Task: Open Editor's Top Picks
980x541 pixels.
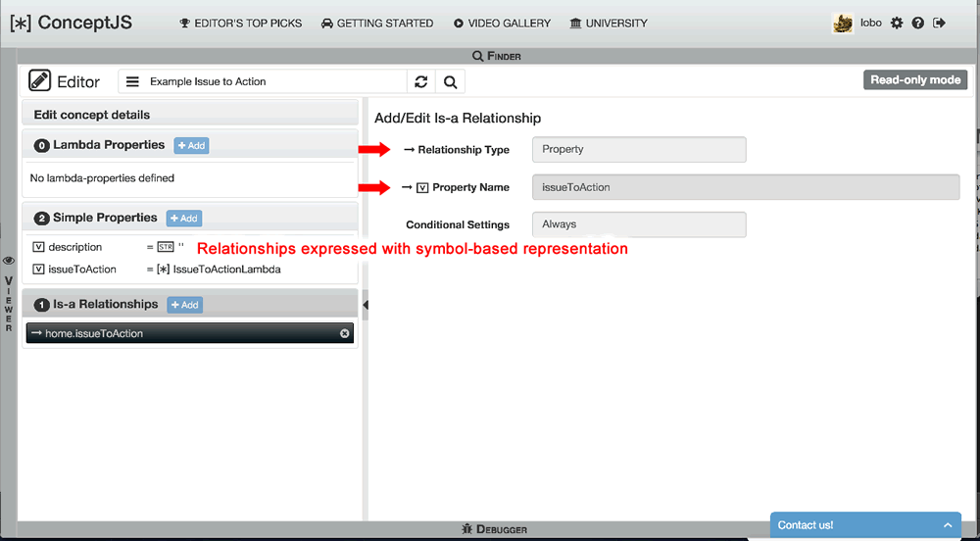Action: pos(241,24)
